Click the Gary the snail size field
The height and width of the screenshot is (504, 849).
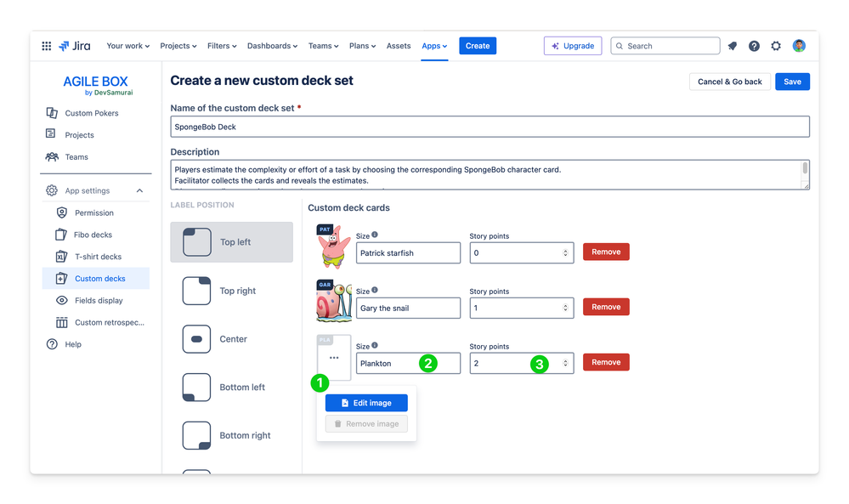coord(408,308)
